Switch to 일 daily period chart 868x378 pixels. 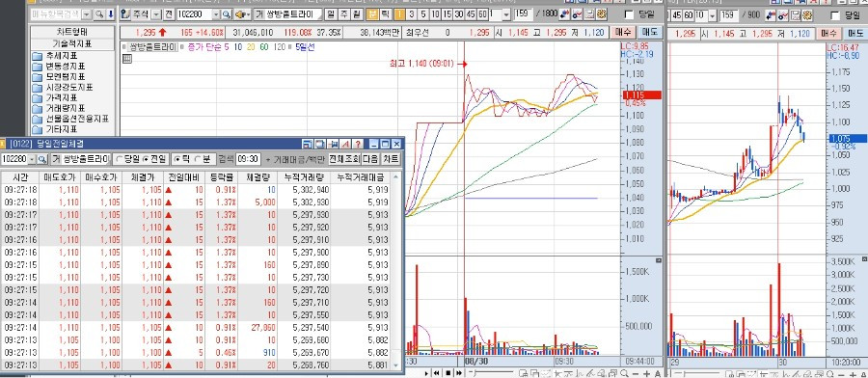331,14
